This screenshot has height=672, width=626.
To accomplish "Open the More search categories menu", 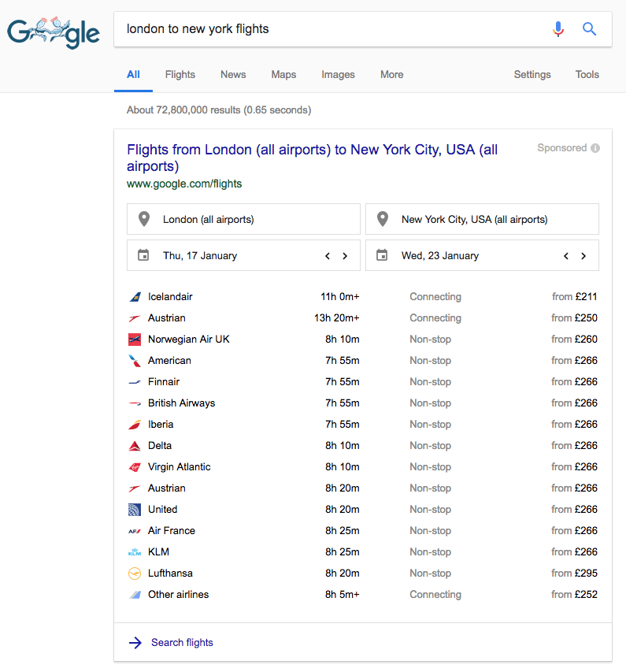I will coord(391,75).
